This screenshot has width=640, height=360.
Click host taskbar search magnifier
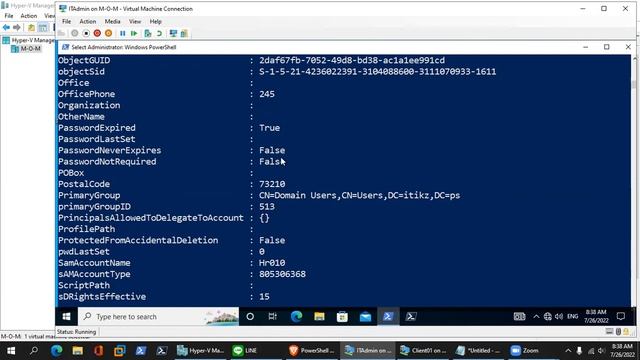(34, 351)
